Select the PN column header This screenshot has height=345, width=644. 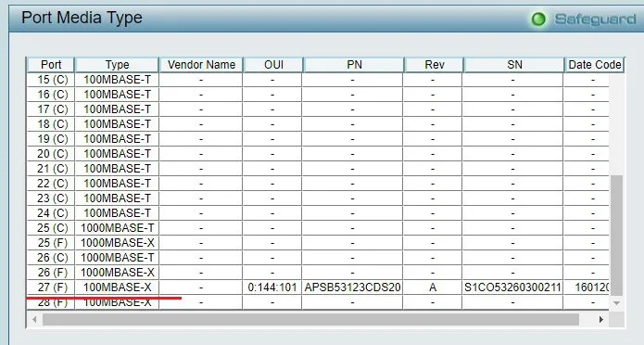(354, 65)
